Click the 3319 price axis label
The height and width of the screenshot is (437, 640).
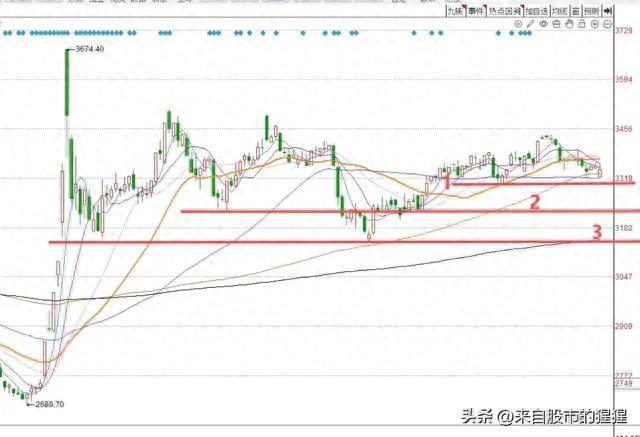(x=624, y=178)
